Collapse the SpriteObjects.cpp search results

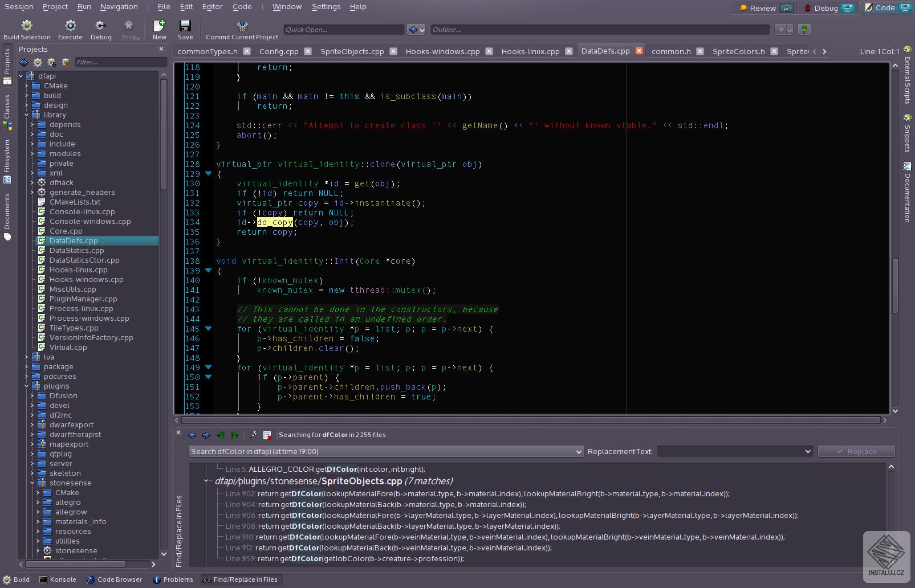(x=206, y=481)
